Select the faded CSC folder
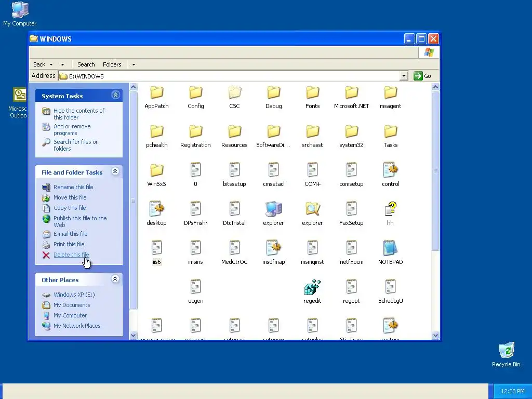This screenshot has height=399, width=532. tap(234, 97)
